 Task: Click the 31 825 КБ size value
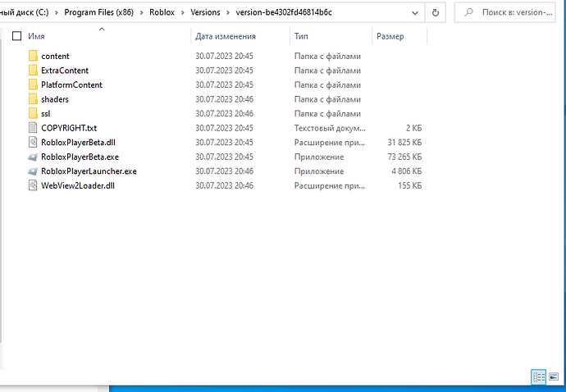(x=404, y=143)
